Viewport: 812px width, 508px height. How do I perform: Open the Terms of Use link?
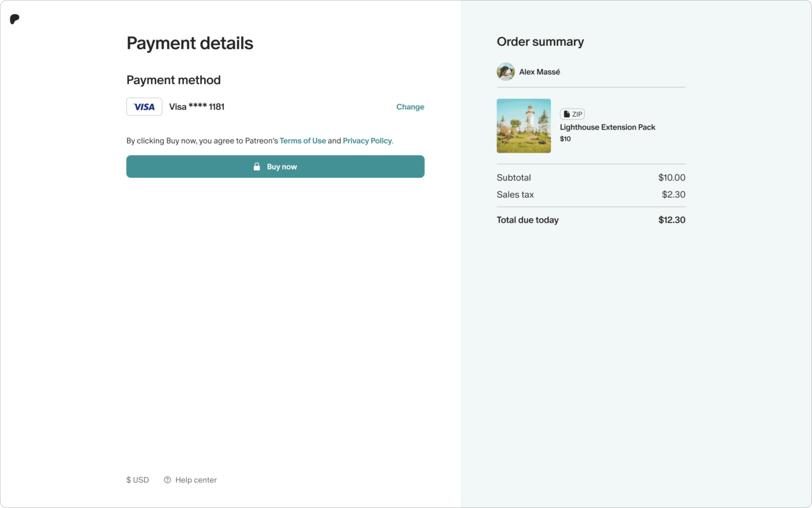point(303,140)
